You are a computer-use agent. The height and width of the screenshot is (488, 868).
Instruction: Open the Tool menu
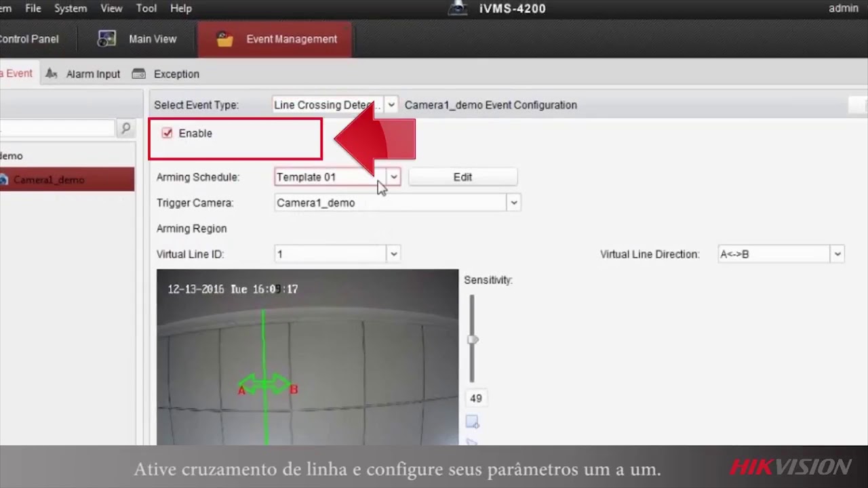(146, 8)
